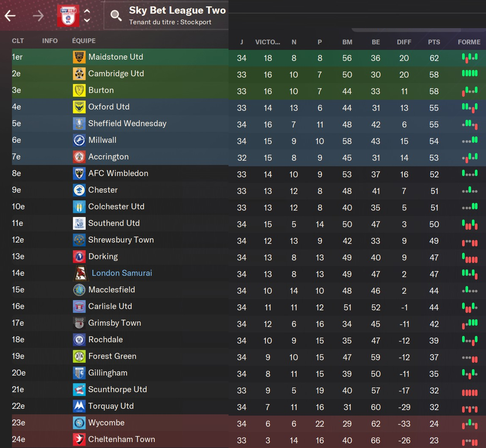Sort the table by DIFF column
The image size is (486, 448).
[x=404, y=42]
